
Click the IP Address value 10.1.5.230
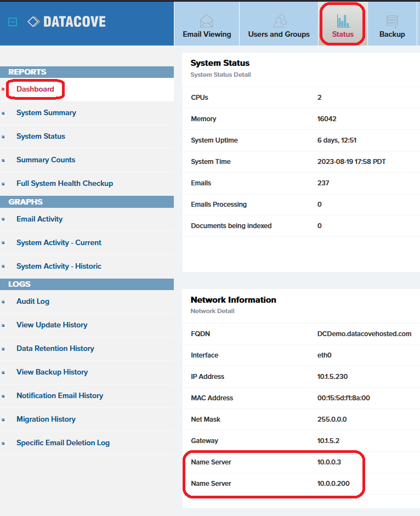coord(332,377)
